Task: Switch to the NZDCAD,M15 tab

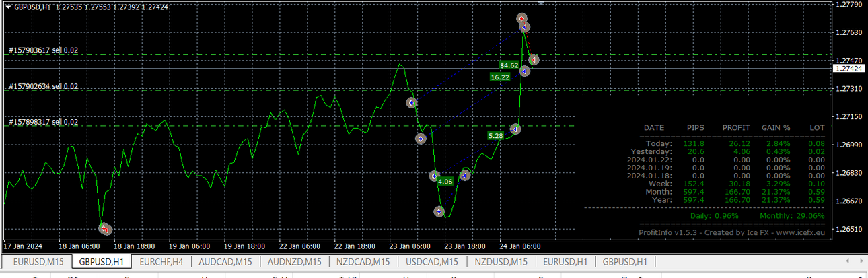Action: 364,262
